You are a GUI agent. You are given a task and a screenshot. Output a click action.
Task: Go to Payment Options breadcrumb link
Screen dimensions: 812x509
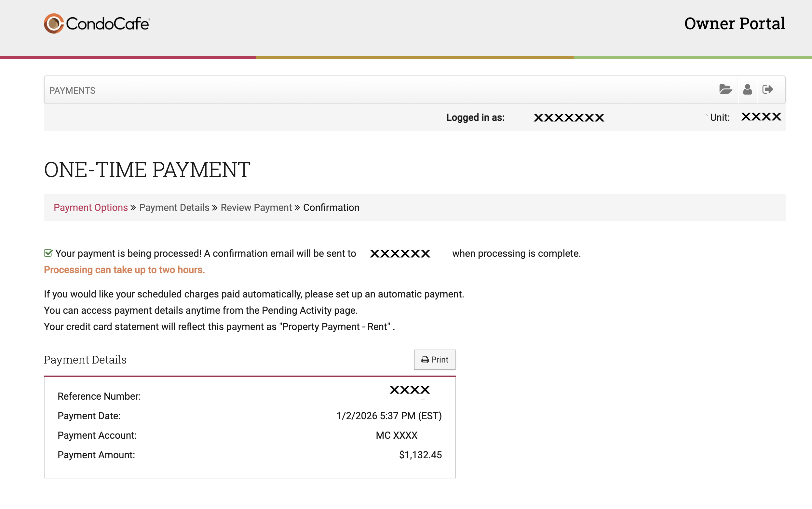tap(90, 207)
